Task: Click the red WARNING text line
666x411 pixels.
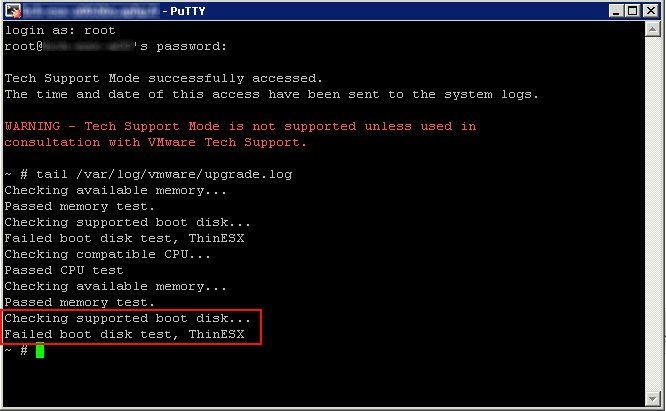Action: 240,126
